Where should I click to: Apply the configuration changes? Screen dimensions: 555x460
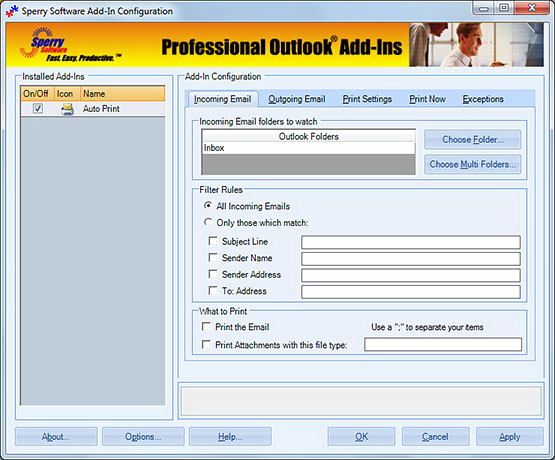click(510, 437)
